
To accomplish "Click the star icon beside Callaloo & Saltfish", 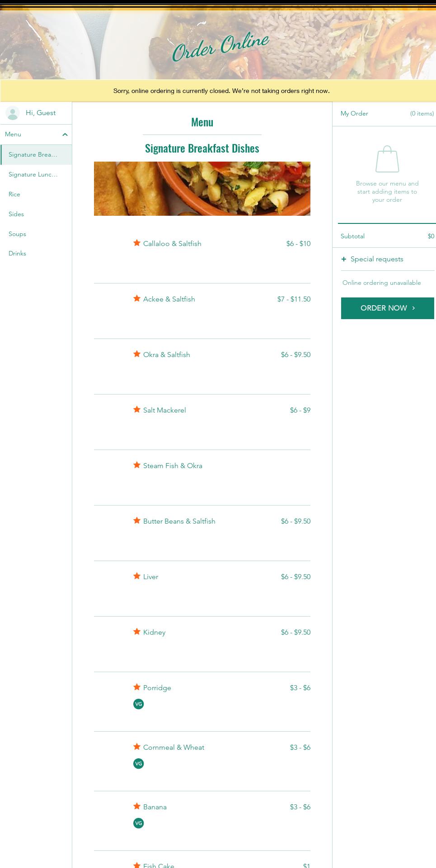I will coord(137,243).
